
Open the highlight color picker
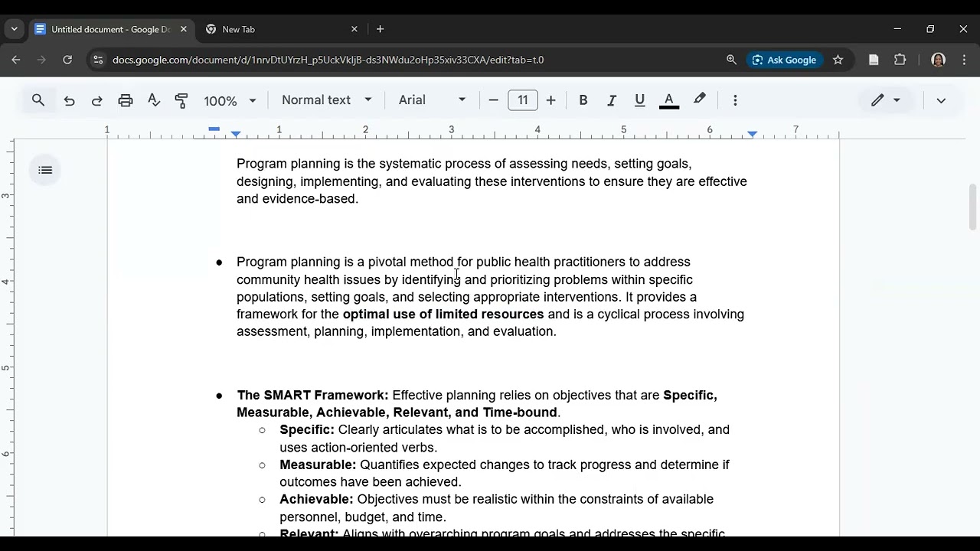tap(700, 100)
